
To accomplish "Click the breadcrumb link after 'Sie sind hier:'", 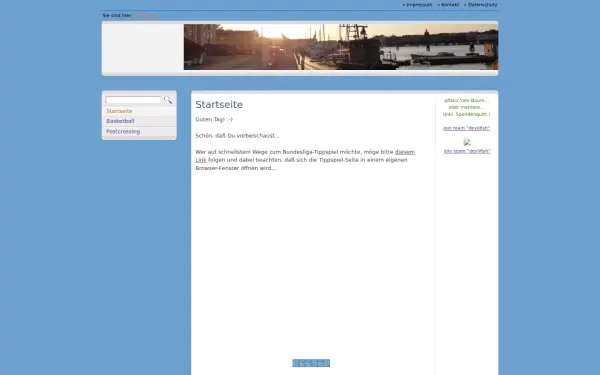I will (145, 15).
